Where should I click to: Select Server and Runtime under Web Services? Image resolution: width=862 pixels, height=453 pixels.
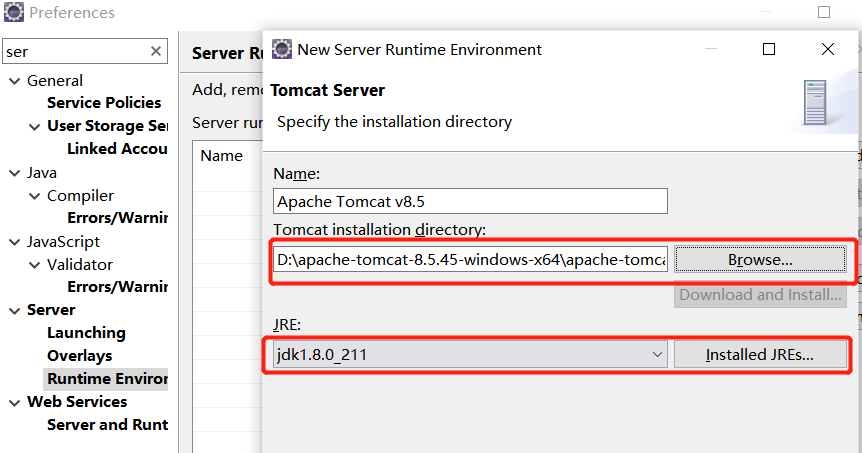tap(107, 424)
